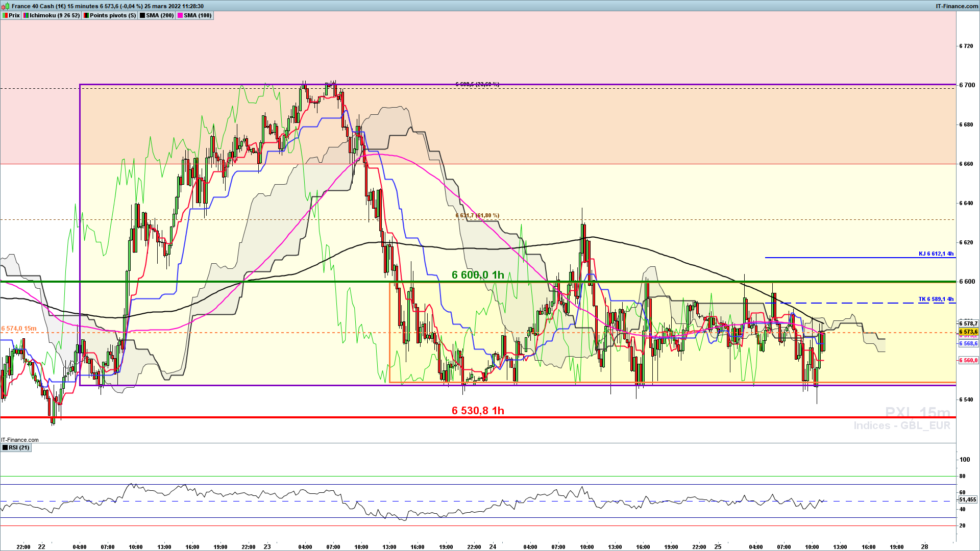This screenshot has width=980, height=551.
Task: Select the RSI value label 51,455
Action: tap(968, 499)
